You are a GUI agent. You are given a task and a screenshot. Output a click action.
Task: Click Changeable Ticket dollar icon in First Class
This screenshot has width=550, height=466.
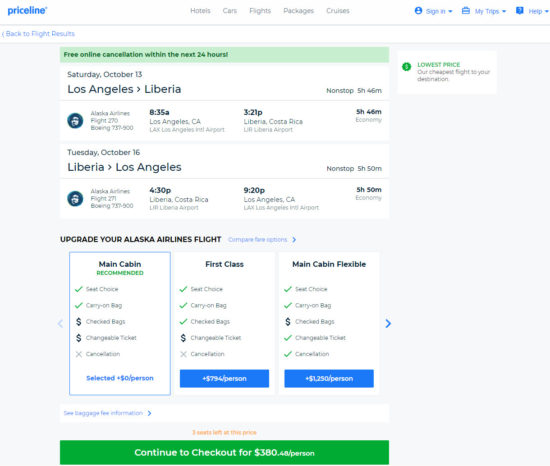coord(183,338)
